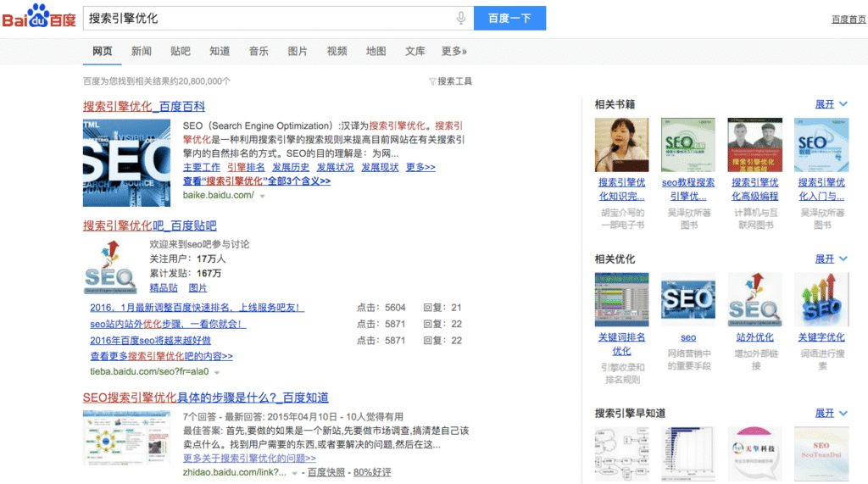Open post 2016, 1月最新调整百度快速排名

[x=197, y=308]
